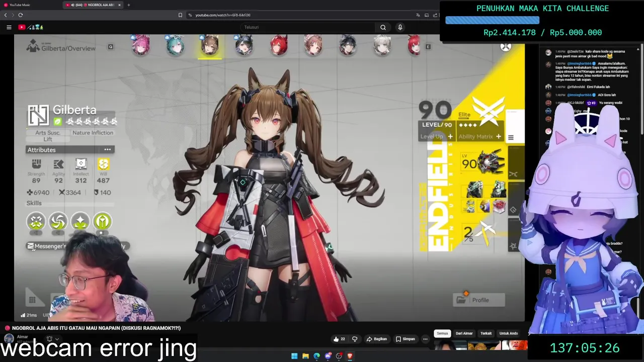Image resolution: width=644 pixels, height=362 pixels.
Task: Select the Semua filter chip
Action: [x=442, y=333]
